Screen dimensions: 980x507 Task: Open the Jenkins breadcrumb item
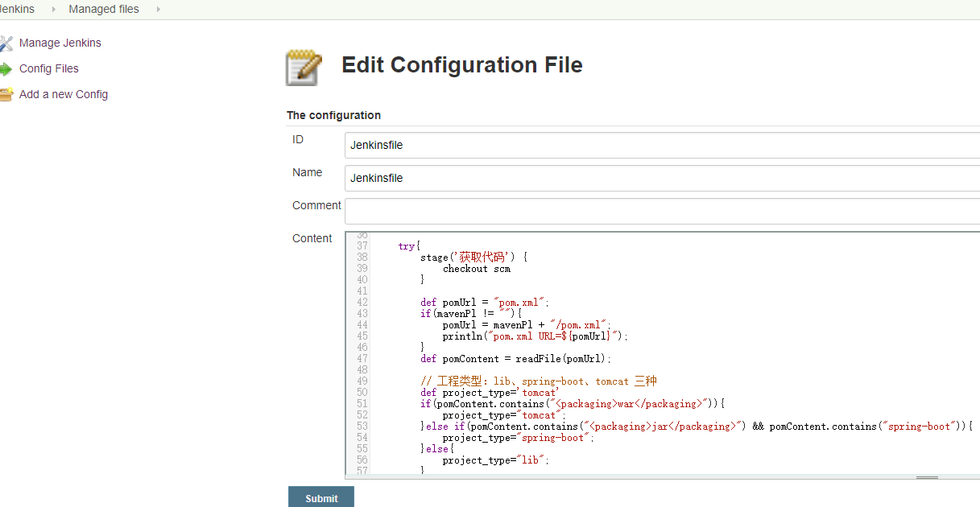16,9
